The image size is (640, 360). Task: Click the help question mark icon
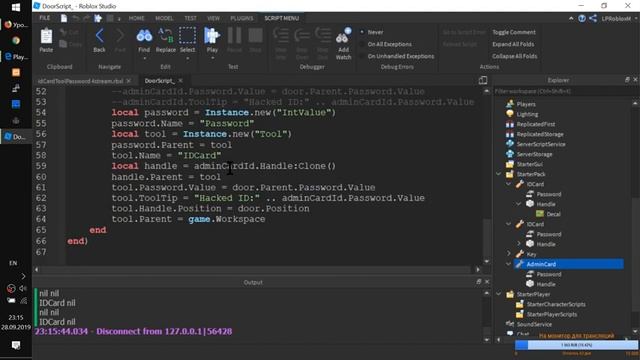coord(582,18)
